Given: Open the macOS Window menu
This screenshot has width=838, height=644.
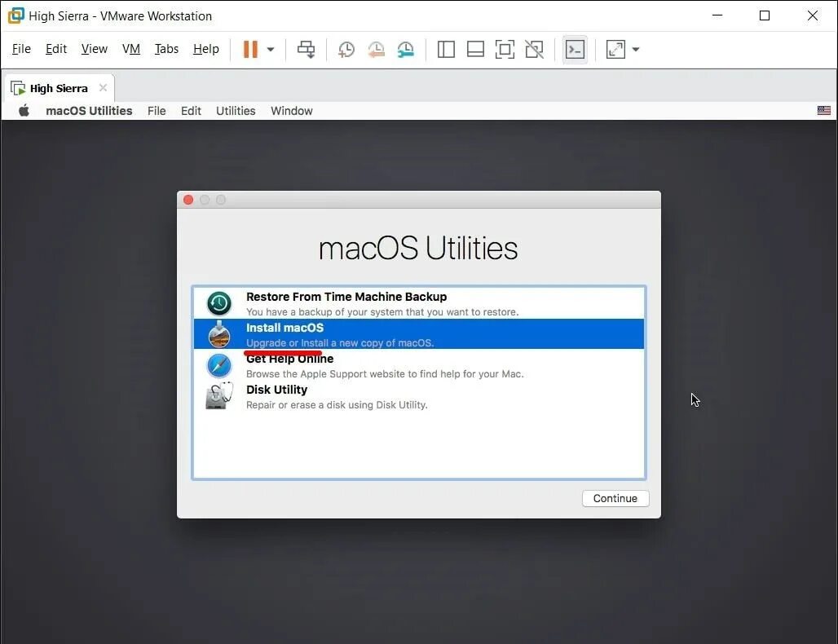Looking at the screenshot, I should [x=291, y=111].
